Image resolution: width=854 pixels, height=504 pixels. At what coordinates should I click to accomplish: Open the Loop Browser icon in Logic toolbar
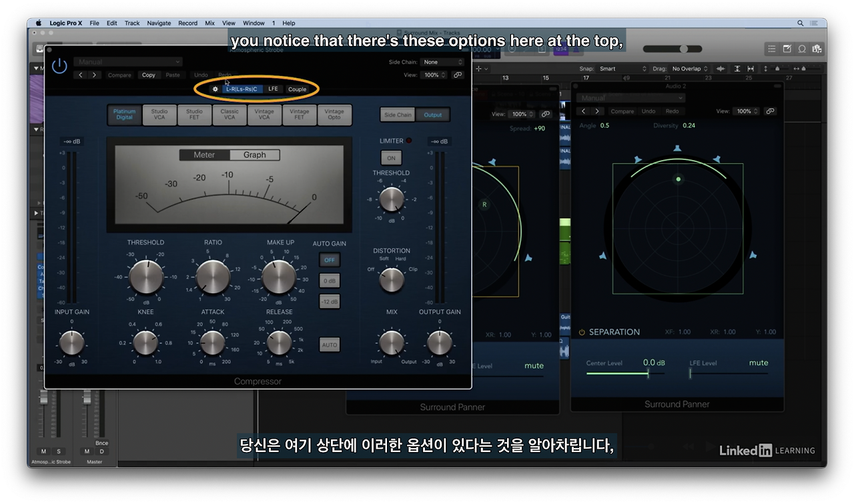pyautogui.click(x=801, y=49)
